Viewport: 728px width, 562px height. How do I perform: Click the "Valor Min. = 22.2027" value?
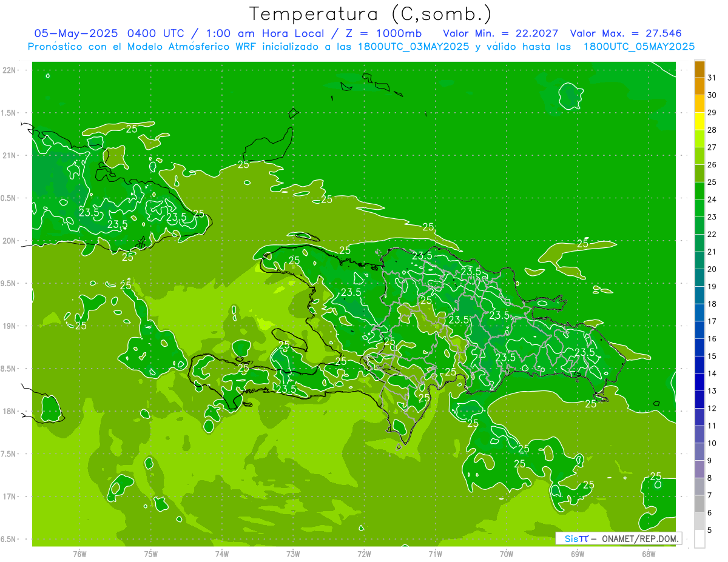(x=500, y=33)
